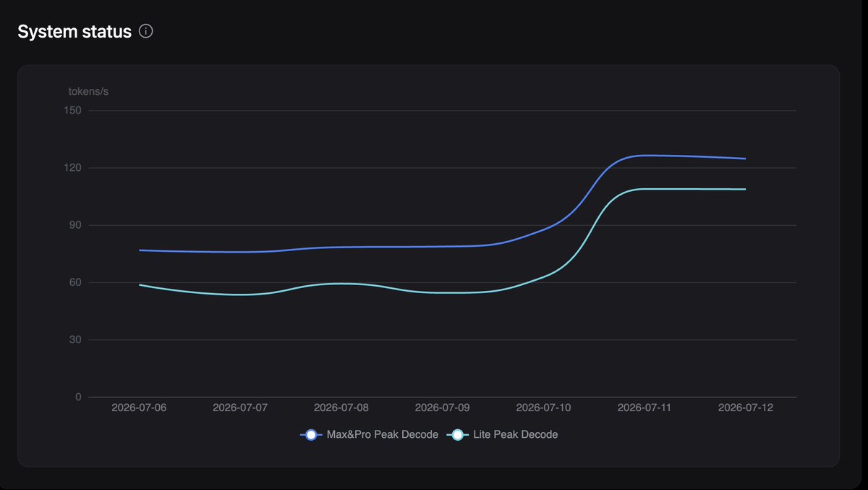Toggle the Max&Pro Peak Decode legend series
Viewport: 868px width, 490px height.
tap(369, 435)
